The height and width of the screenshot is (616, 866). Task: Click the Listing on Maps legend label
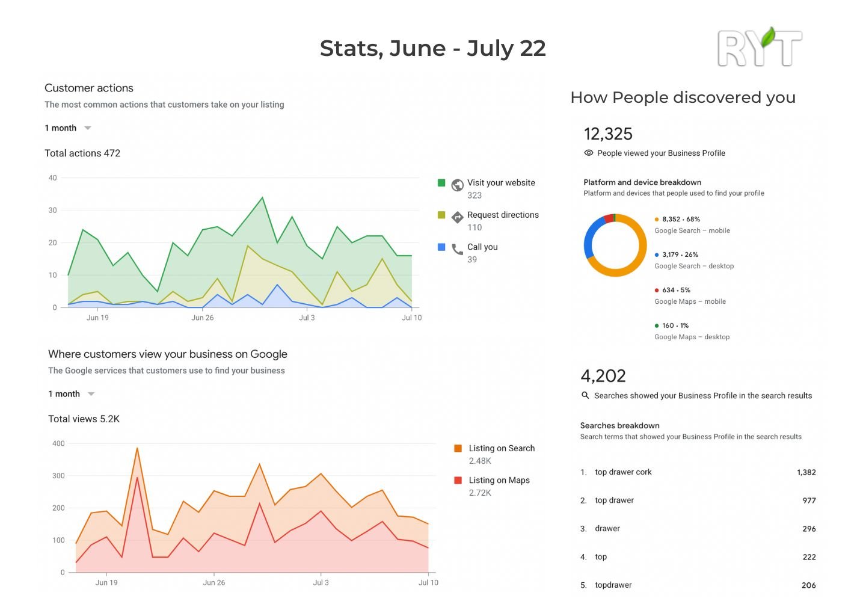[x=499, y=480]
